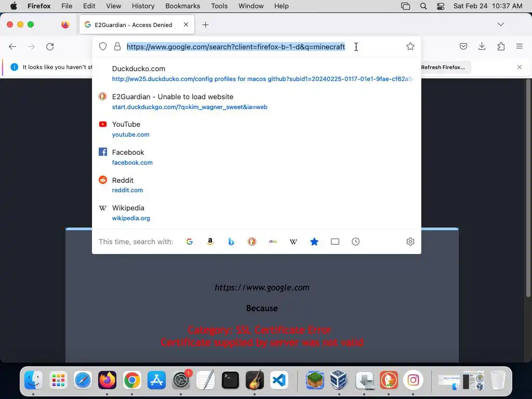The width and height of the screenshot is (532, 399).
Task: Open Minecraft from the Dock
Action: coord(314,380)
